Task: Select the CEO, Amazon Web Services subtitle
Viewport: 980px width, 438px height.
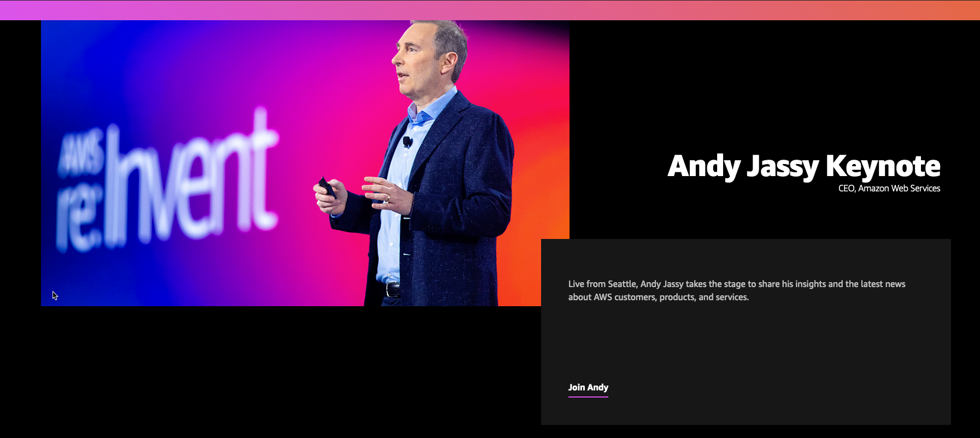Action: click(x=889, y=188)
